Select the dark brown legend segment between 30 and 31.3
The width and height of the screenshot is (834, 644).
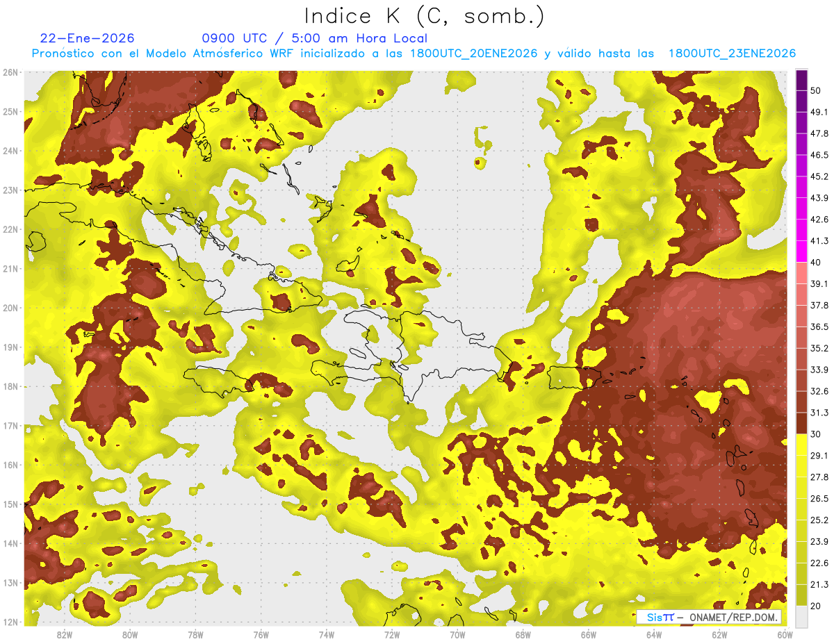click(x=802, y=423)
